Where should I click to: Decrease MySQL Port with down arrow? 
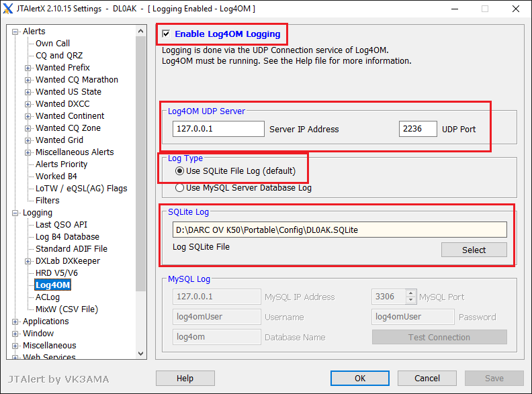(x=411, y=301)
